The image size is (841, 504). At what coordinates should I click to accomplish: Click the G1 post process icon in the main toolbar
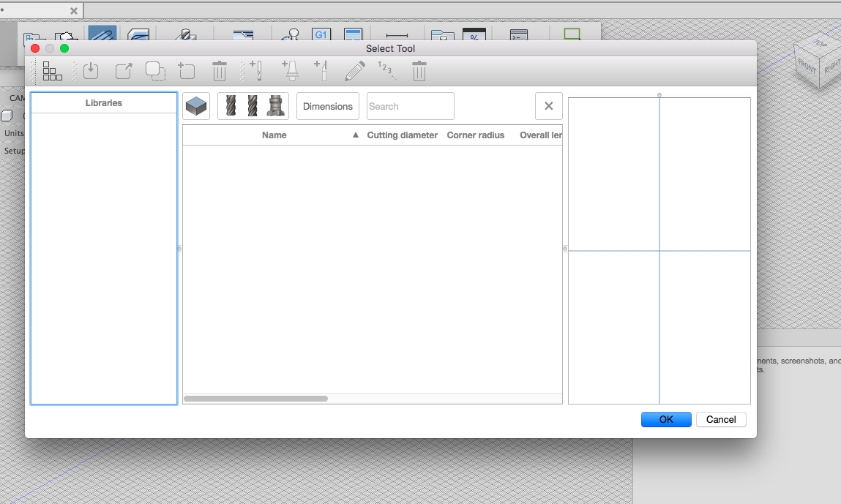(321, 34)
